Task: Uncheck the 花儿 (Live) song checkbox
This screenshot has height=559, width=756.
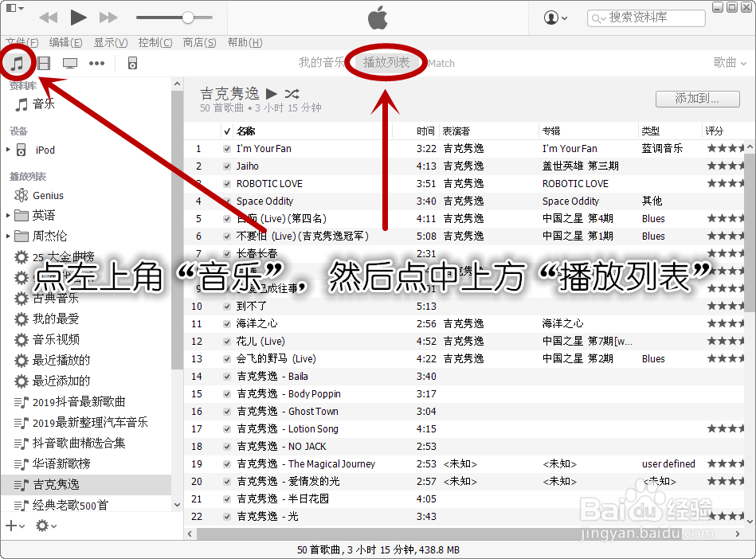Action: (226, 342)
